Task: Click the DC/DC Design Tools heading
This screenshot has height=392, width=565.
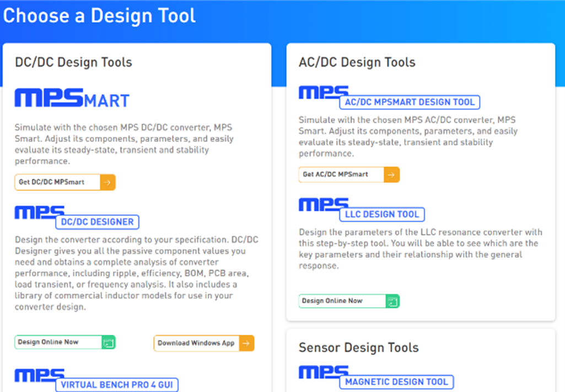Action: coord(73,62)
